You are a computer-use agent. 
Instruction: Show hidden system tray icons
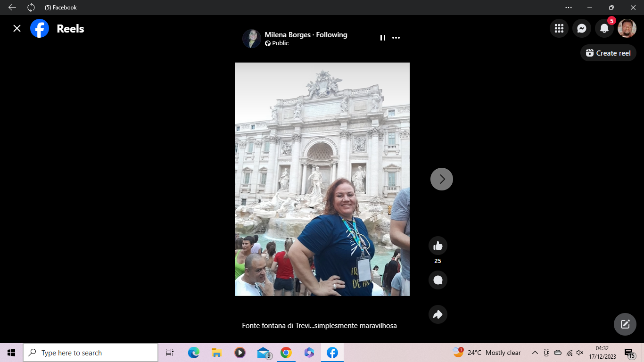point(535,353)
